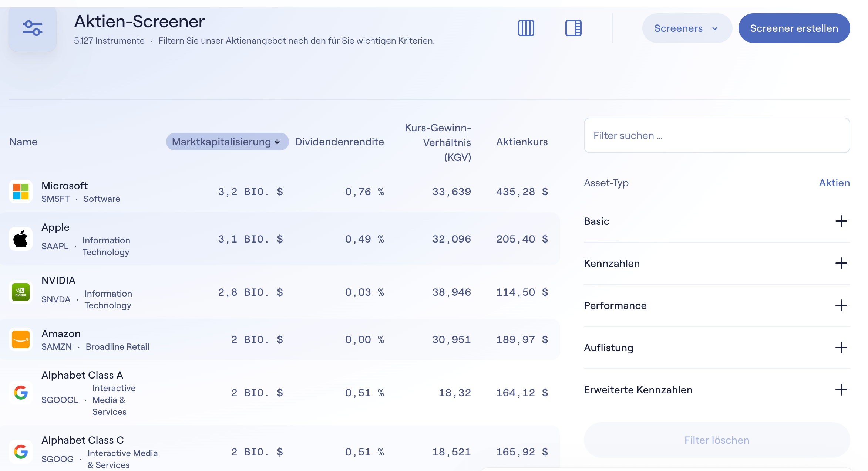Click the 5.127 Instrumente count text
This screenshot has height=471, width=868.
pos(109,41)
